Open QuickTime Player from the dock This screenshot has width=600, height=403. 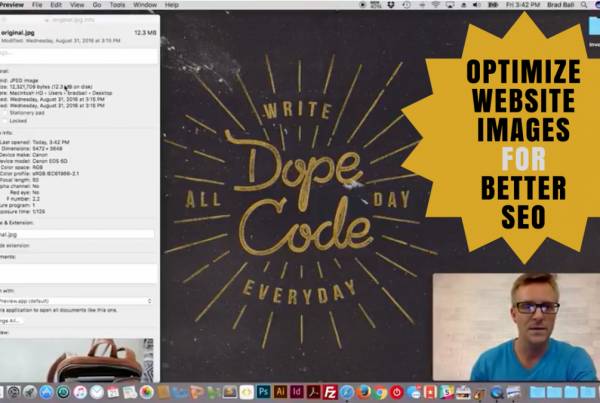[497, 392]
